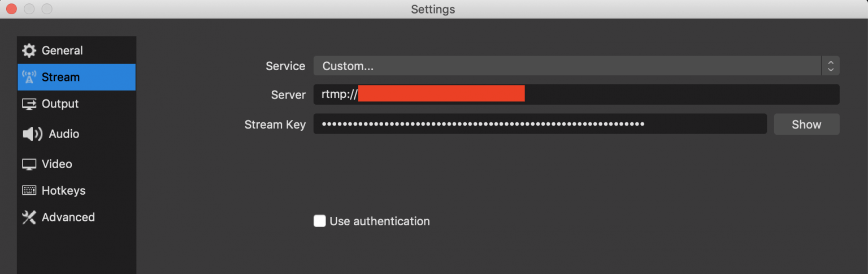This screenshot has width=868, height=274.
Task: Click the Hotkeys keyboard icon
Action: (x=29, y=191)
